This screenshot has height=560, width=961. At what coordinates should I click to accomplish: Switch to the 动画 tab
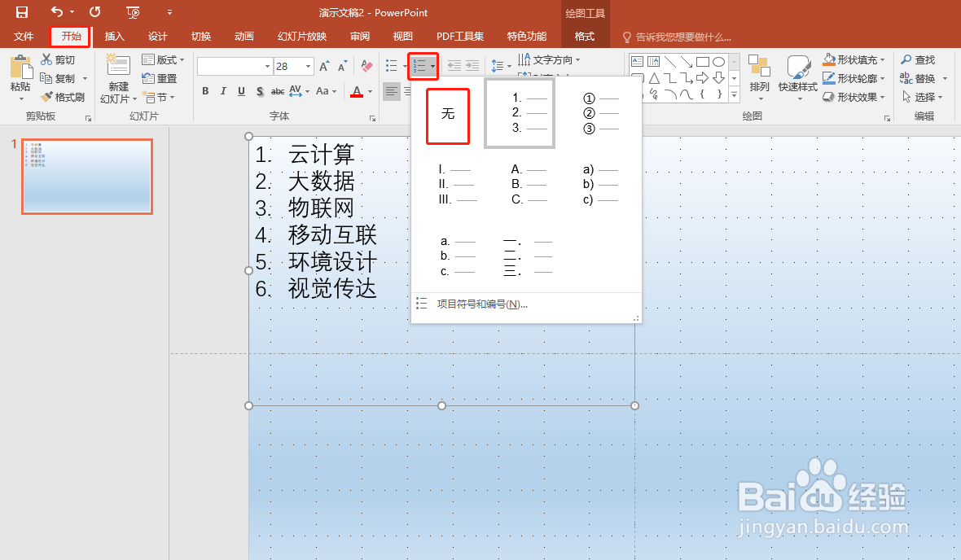(244, 36)
